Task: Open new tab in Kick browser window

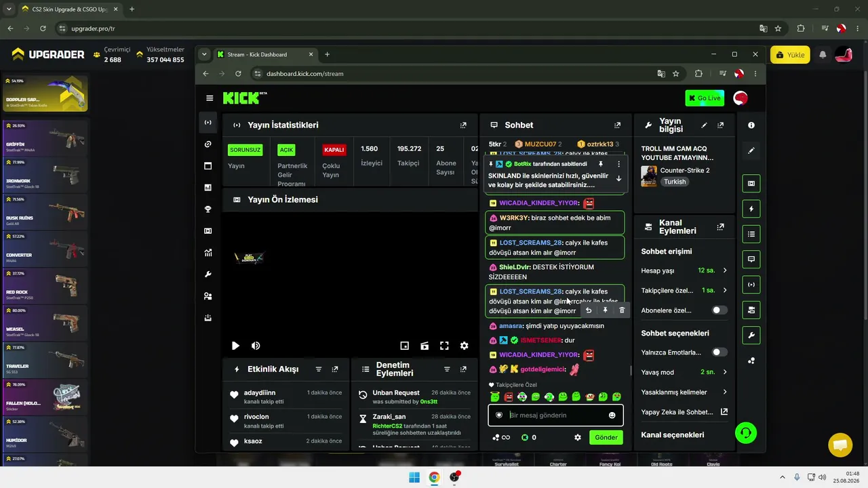Action: tap(327, 54)
